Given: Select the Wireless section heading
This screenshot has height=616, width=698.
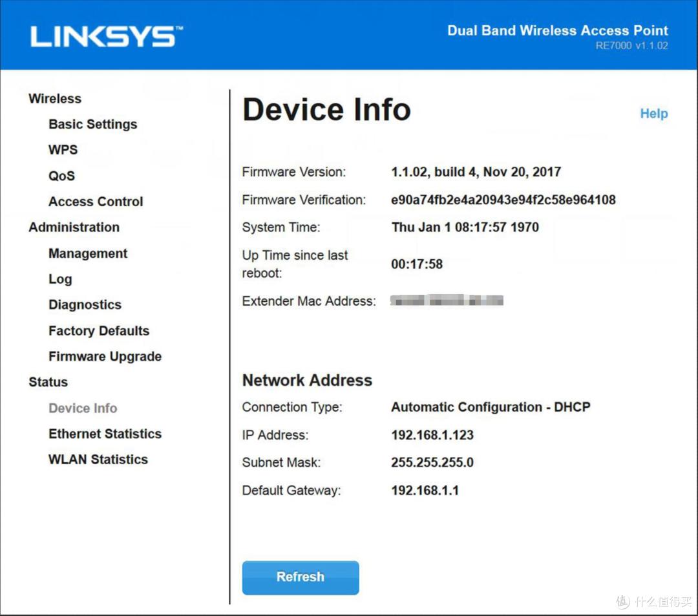Looking at the screenshot, I should tap(55, 98).
